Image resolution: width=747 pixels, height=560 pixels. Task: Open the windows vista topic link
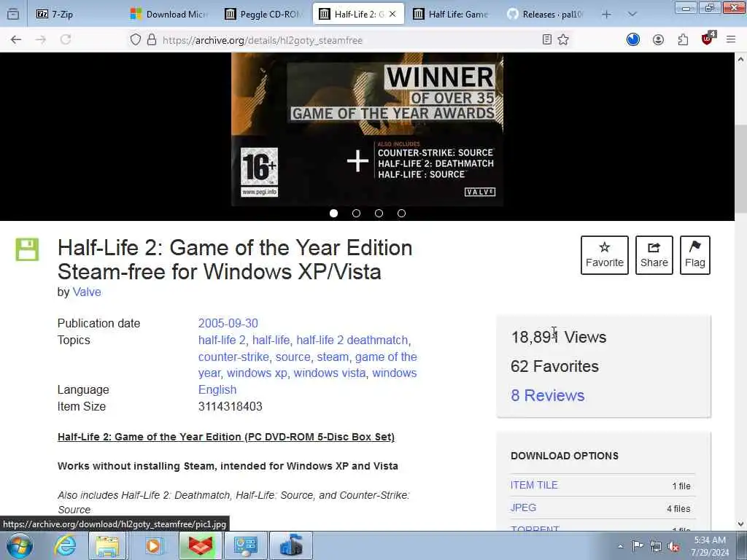(330, 373)
